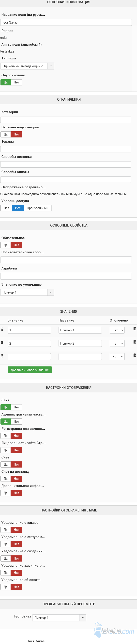Click the value field containing '2'
Image resolution: width=137 pixels, height=644 pixels.
click(29, 343)
